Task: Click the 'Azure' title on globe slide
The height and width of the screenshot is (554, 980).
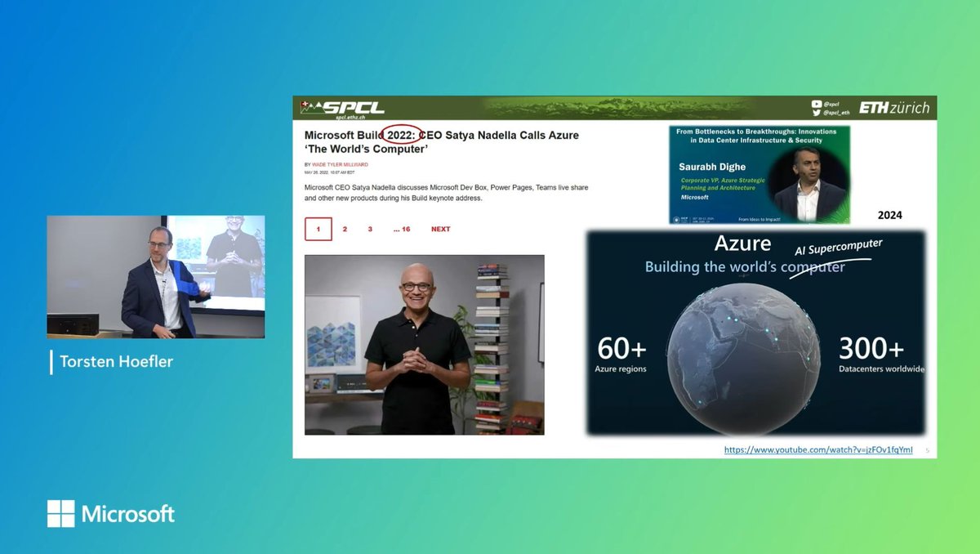Action: pos(742,243)
